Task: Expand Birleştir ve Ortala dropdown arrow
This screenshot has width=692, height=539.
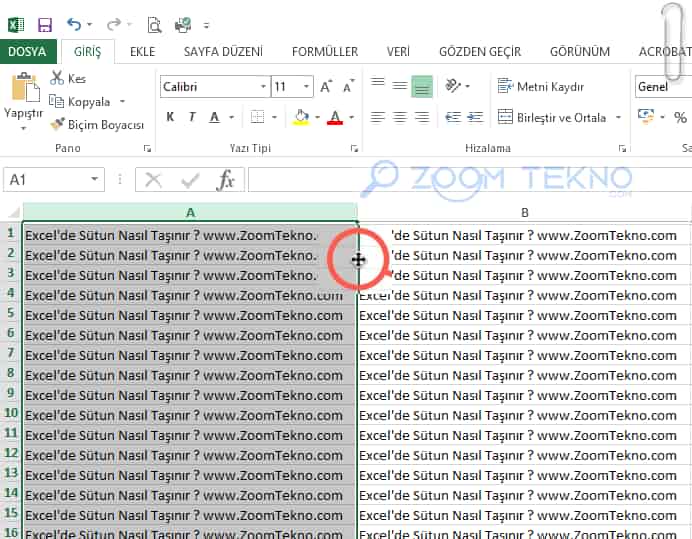Action: pos(618,117)
